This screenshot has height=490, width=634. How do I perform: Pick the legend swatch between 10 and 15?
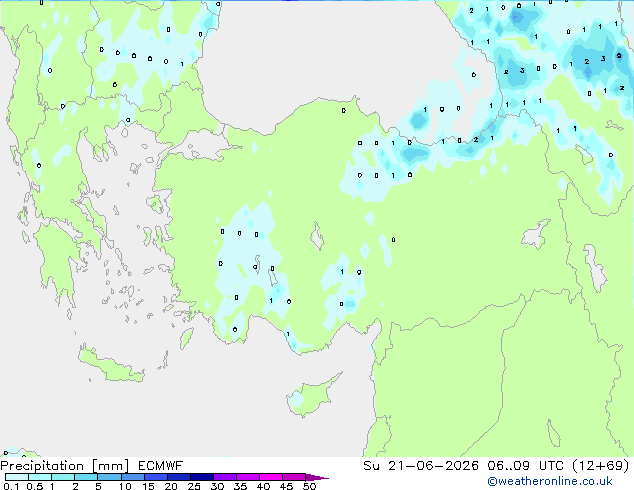click(x=133, y=477)
